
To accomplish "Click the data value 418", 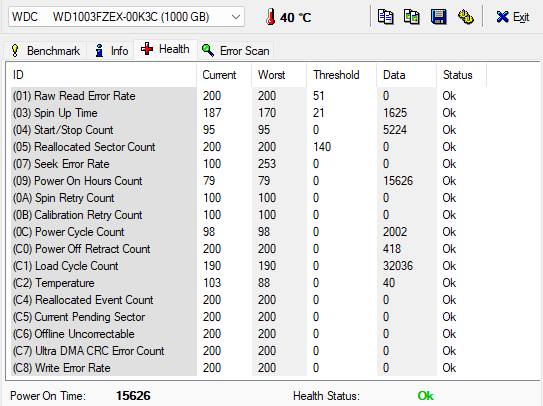I will [392, 249].
